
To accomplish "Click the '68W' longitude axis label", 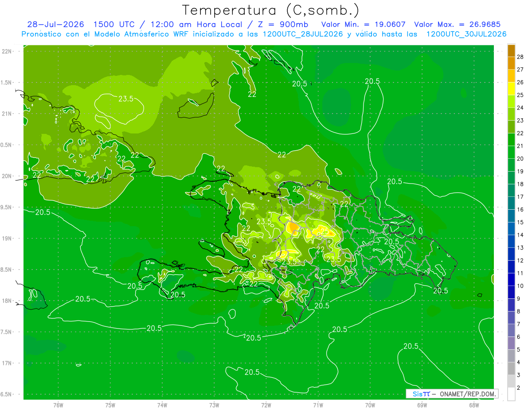I will click(473, 405).
